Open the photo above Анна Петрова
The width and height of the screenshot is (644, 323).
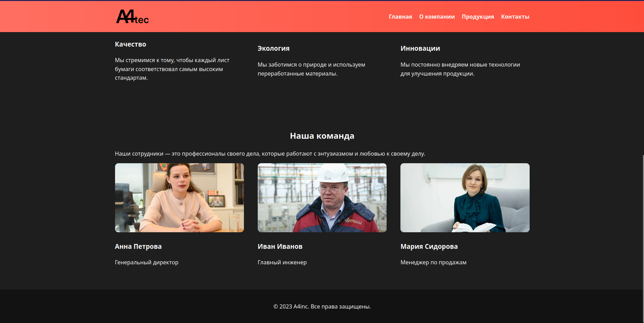179,198
